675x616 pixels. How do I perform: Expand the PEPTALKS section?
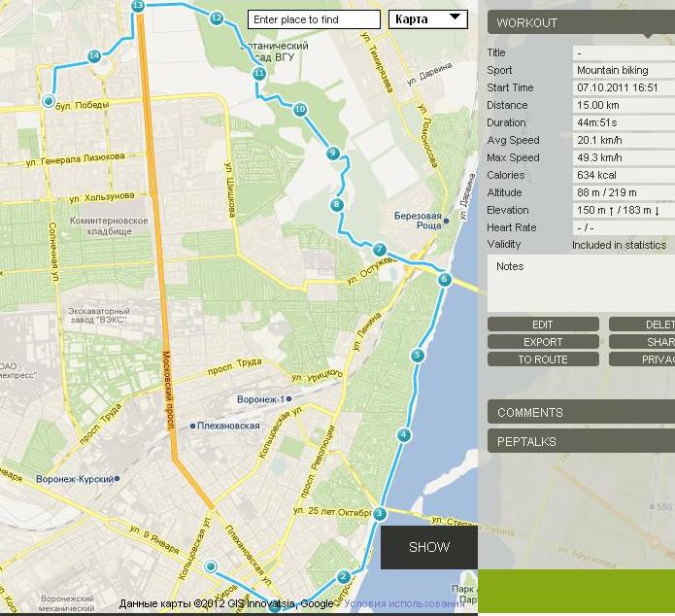tap(581, 441)
